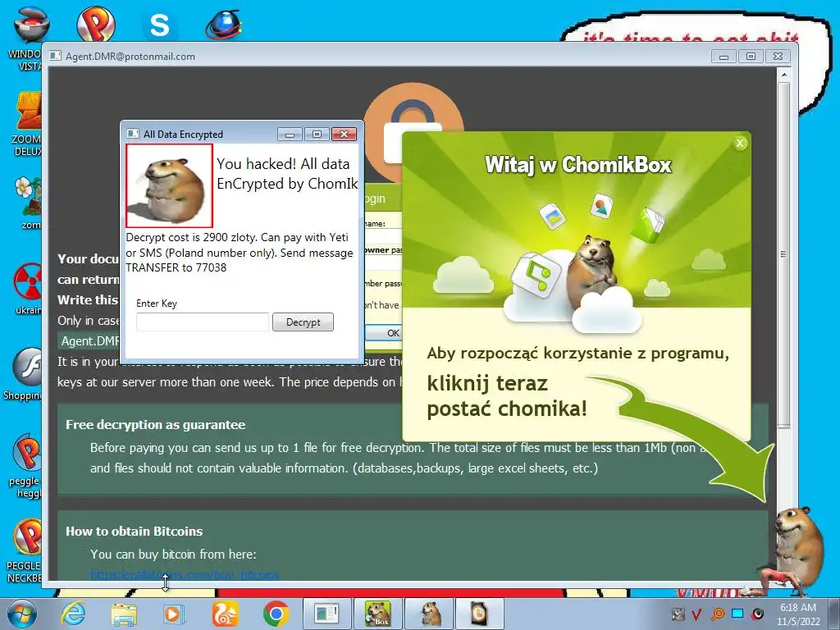The height and width of the screenshot is (630, 840).
Task: Open Windows Media Player taskbar icon
Action: point(173,614)
